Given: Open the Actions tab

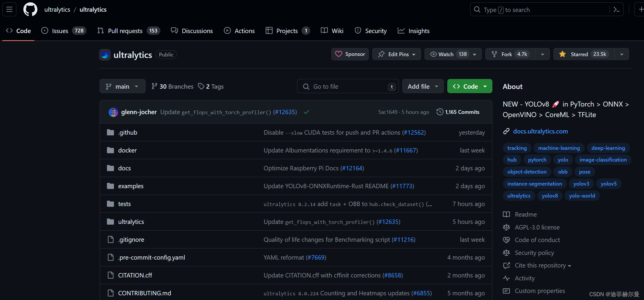Looking at the screenshot, I should coord(239,31).
